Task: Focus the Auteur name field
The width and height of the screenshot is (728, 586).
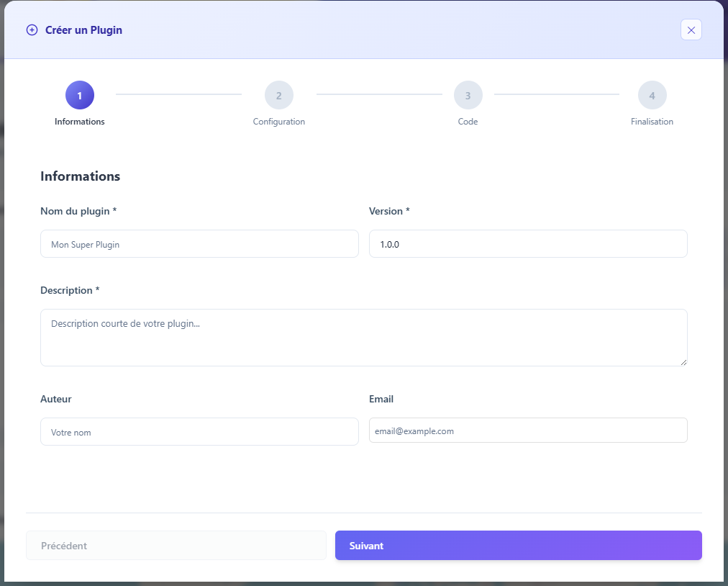Action: point(199,432)
